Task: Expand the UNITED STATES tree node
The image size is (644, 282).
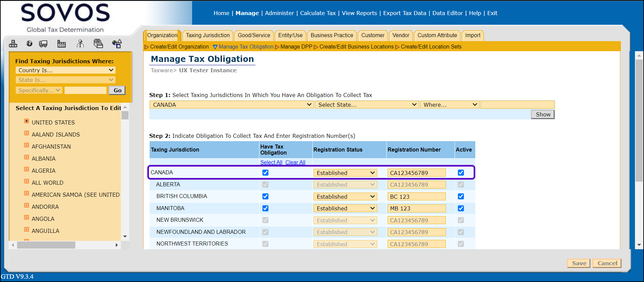Action: point(26,121)
